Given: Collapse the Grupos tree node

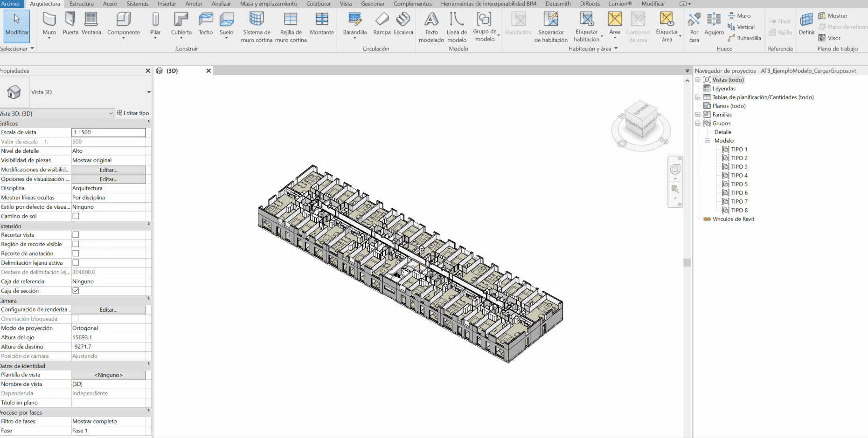Looking at the screenshot, I should [698, 123].
